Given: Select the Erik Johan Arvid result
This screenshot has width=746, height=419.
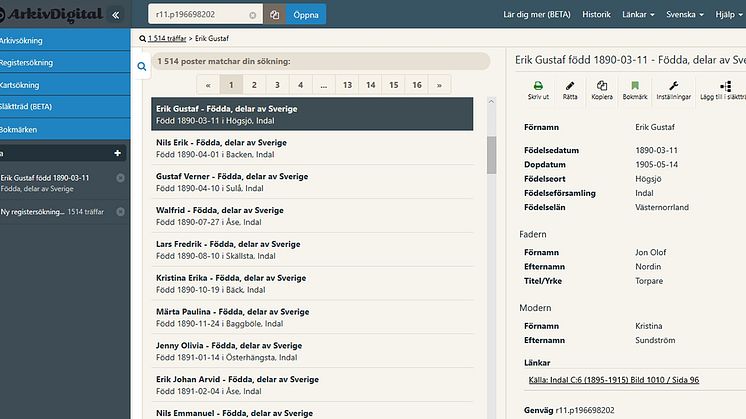Looking at the screenshot, I should (312, 384).
